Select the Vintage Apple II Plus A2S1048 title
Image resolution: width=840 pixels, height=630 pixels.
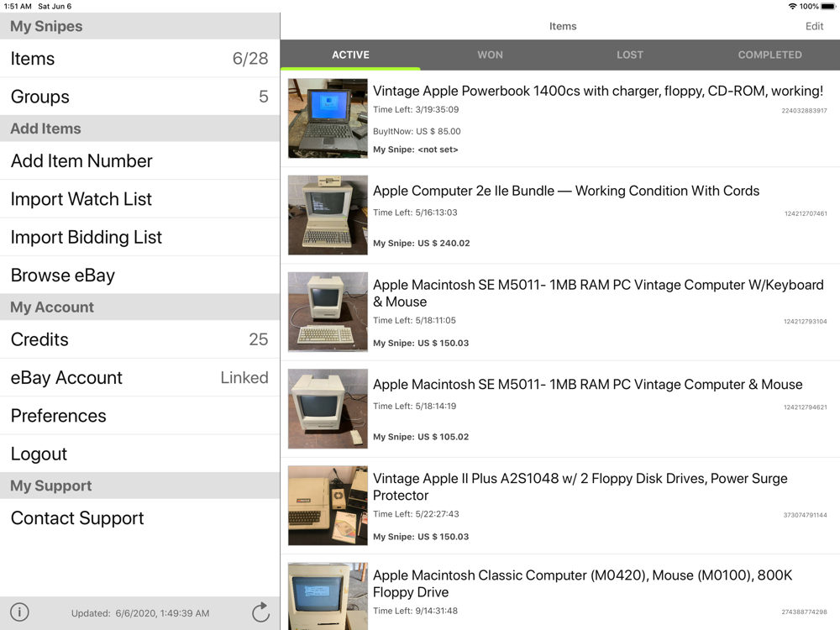[x=580, y=486]
